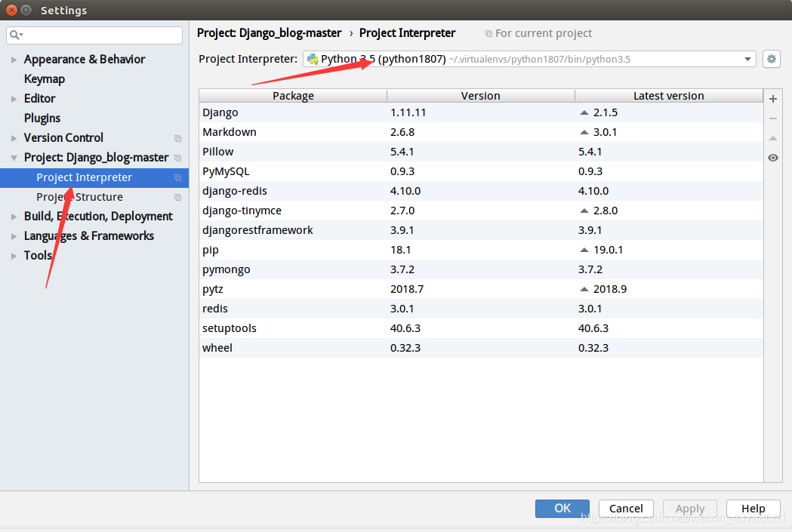Click the upgrade arrow icon next to pip 19.0.1
Viewport: 792px width, 532px height.
(584, 250)
